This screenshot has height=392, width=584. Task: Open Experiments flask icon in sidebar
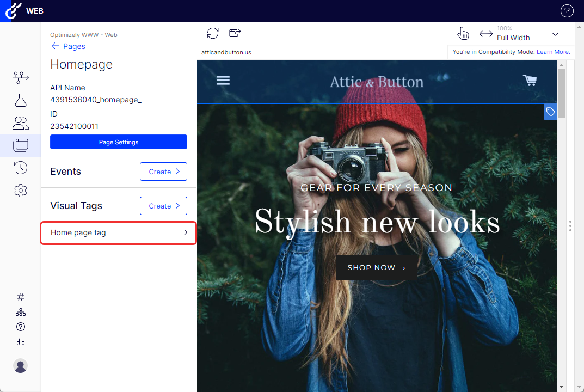click(x=21, y=100)
